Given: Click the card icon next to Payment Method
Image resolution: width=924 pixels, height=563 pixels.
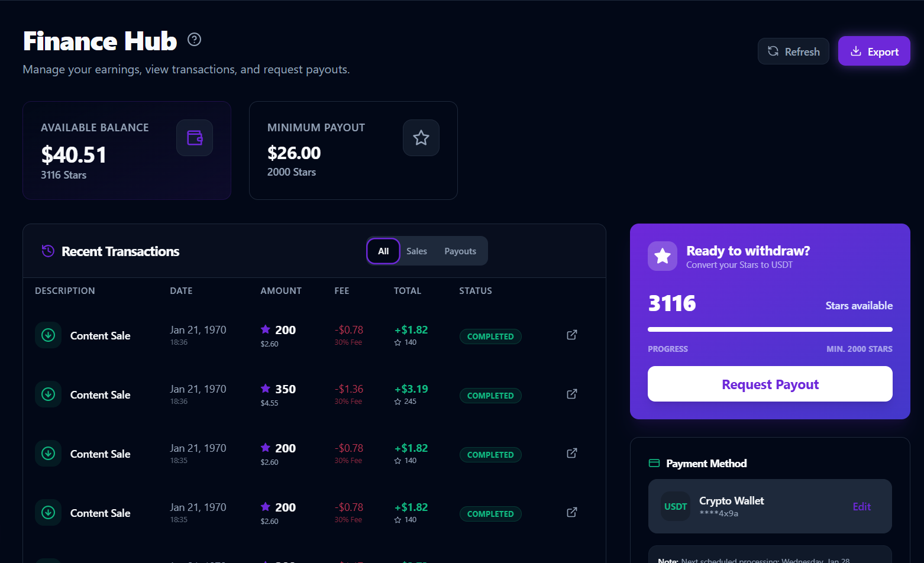Looking at the screenshot, I should (654, 463).
